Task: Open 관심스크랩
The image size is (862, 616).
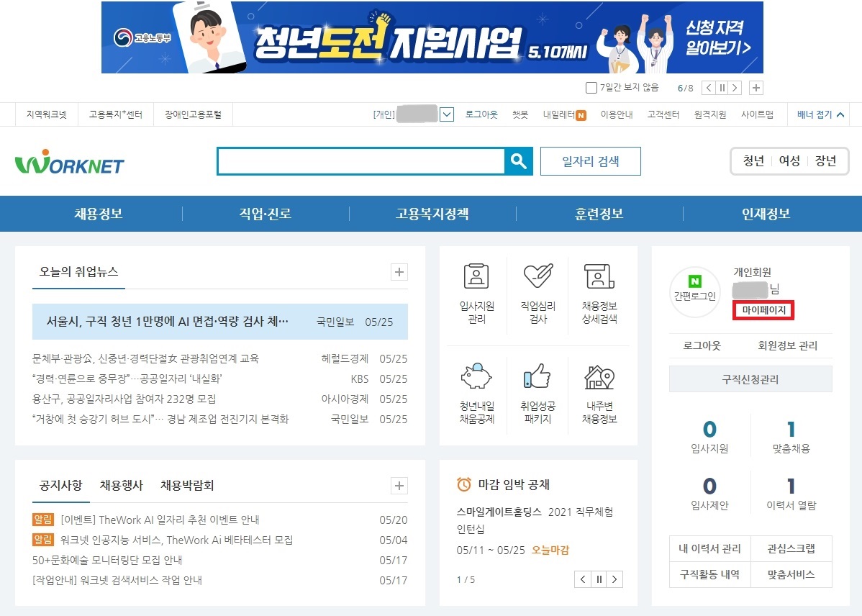Action: pos(791,549)
